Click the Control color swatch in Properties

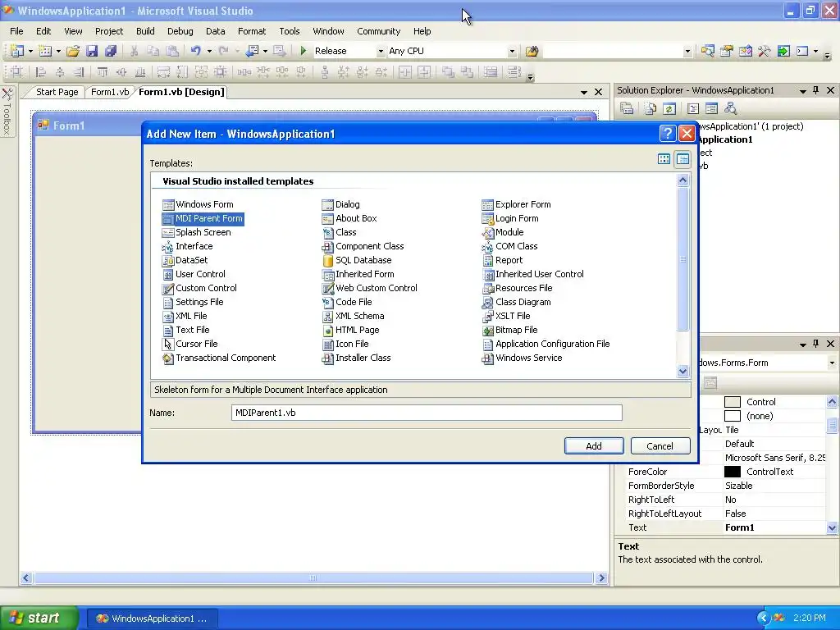[x=733, y=402]
